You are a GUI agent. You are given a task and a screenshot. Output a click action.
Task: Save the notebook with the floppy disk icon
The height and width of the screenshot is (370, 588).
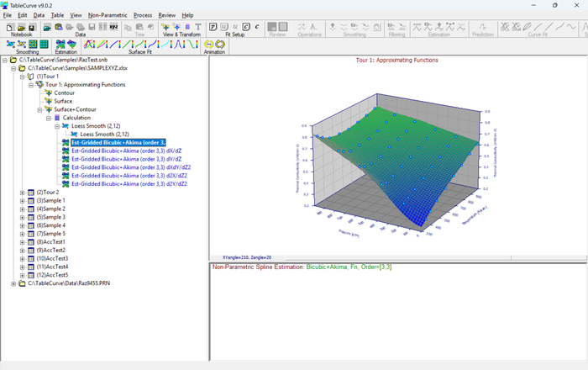click(32, 28)
